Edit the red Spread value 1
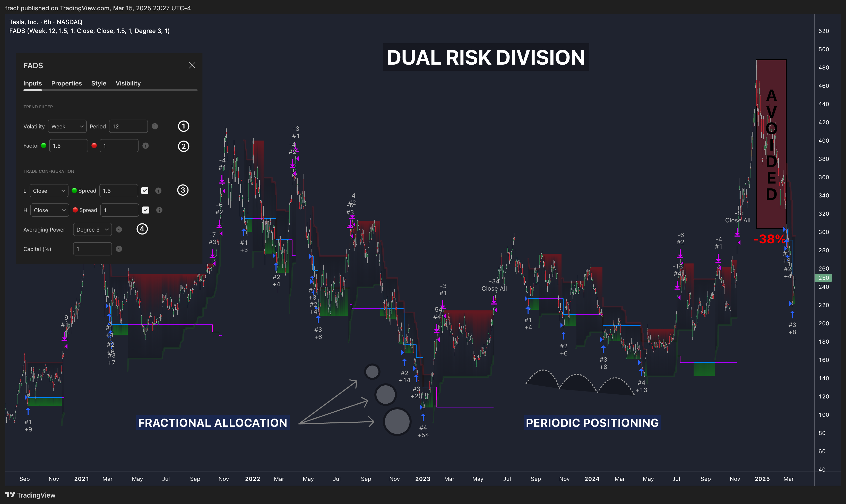This screenshot has height=504, width=846. pos(119,210)
